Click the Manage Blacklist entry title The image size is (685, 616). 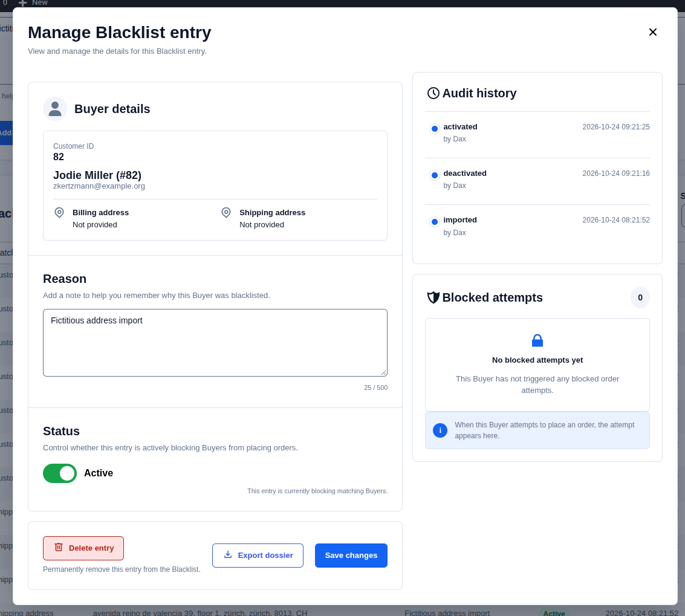pos(120,32)
